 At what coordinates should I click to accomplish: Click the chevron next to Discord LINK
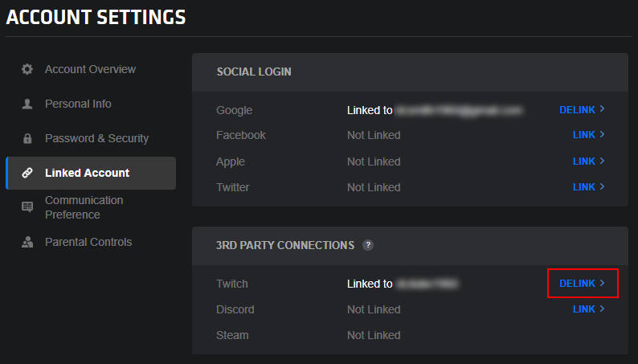coord(602,309)
